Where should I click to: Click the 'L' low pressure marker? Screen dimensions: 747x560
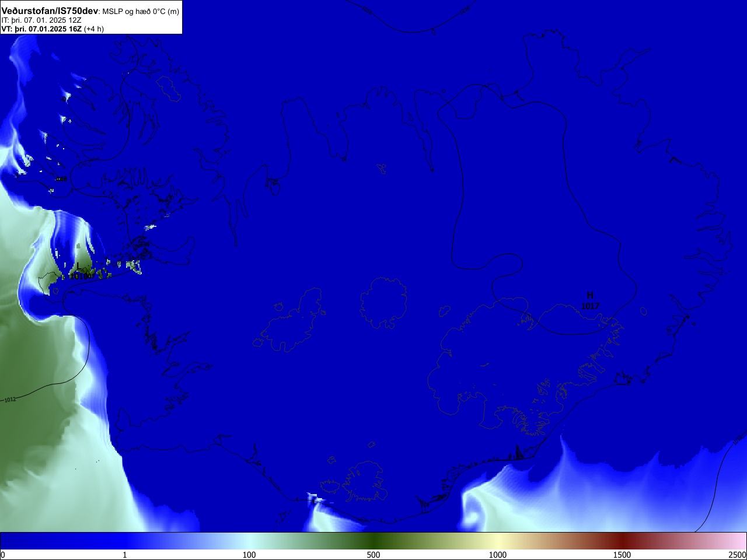click(79, 266)
